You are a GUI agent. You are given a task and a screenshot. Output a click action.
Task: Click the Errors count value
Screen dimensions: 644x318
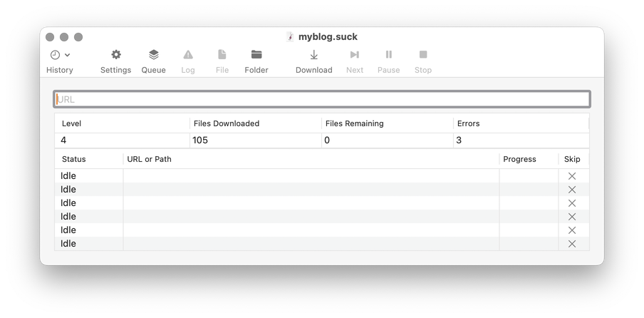(459, 140)
